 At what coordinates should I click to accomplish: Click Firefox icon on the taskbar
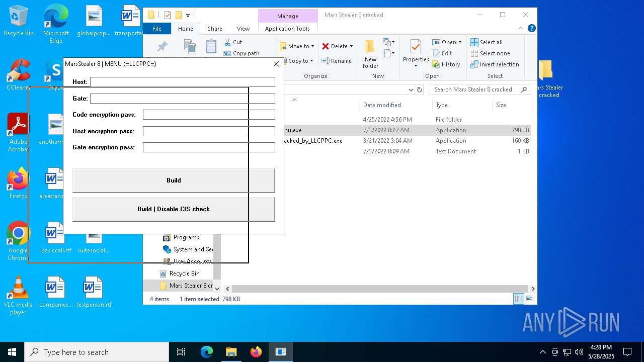point(256,352)
